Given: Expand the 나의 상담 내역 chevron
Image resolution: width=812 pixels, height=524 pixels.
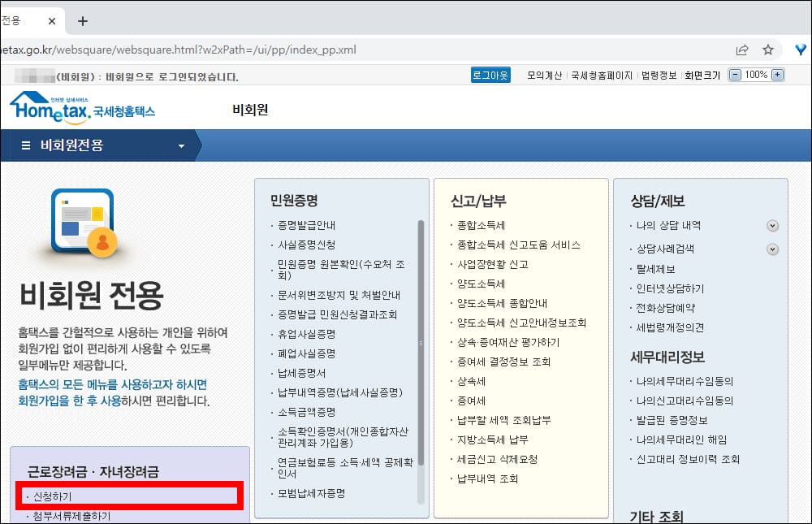Looking at the screenshot, I should pyautogui.click(x=772, y=226).
